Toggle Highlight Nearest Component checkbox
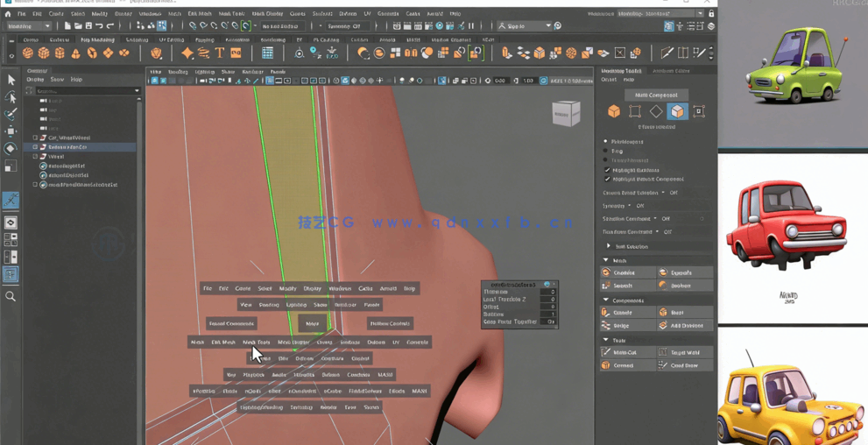Viewport: 868px width, 445px height. click(x=607, y=179)
